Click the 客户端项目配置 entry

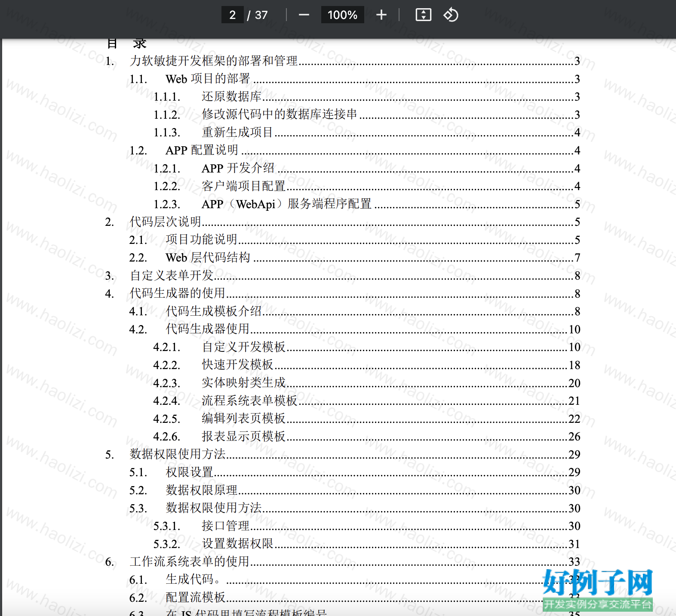(x=367, y=186)
